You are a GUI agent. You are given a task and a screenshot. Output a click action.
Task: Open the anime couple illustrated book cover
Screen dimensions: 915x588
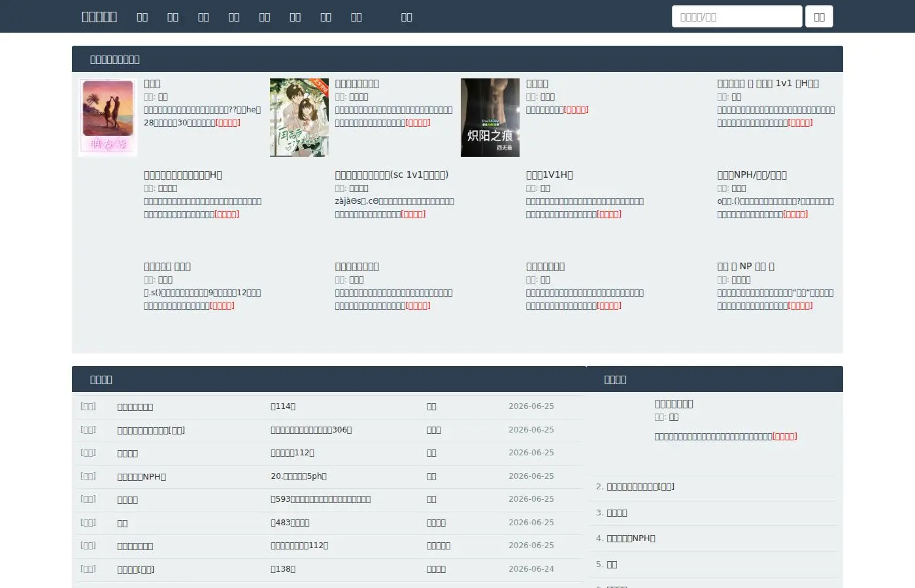tap(299, 118)
